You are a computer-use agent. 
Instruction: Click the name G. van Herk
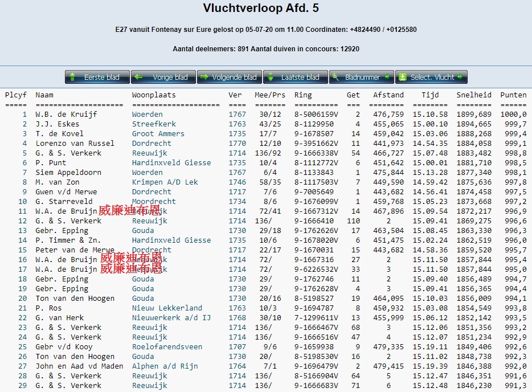click(60, 318)
